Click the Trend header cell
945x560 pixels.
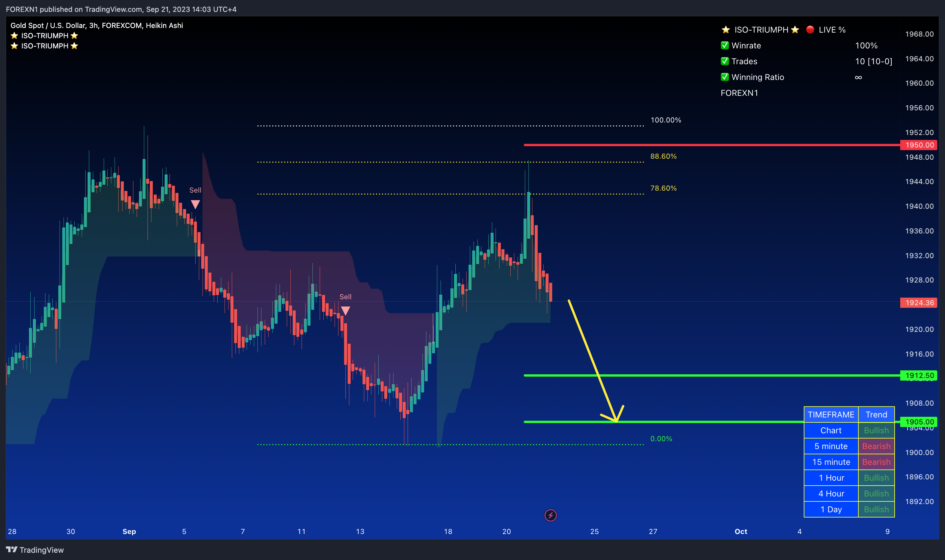pos(876,414)
